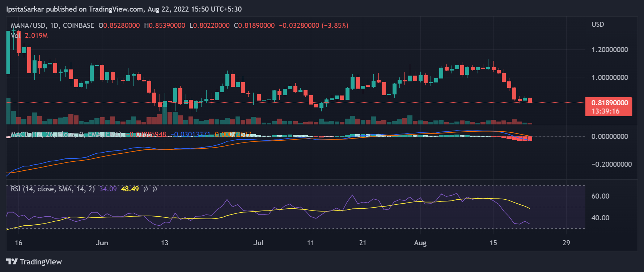Click the RSI 60.00 axis label
The image size is (644, 272).
pos(600,196)
